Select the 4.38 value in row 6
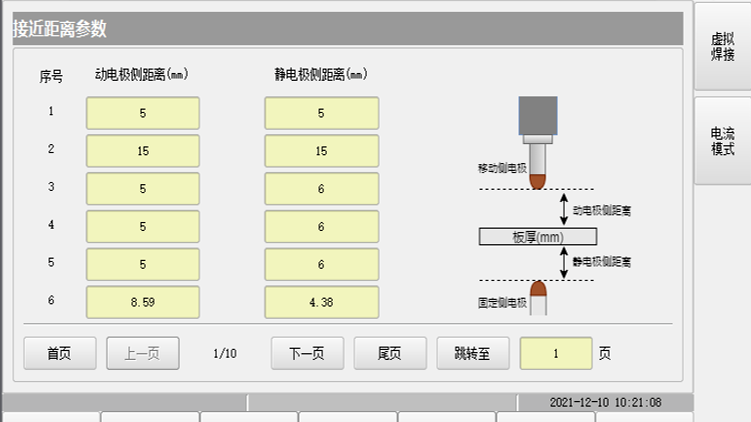751x422 pixels. (x=321, y=301)
